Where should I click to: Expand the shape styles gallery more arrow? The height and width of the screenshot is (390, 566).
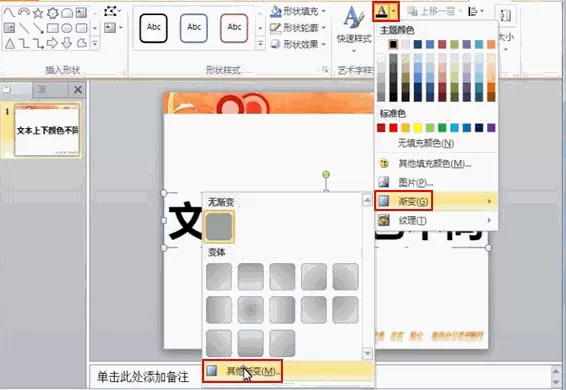click(260, 44)
